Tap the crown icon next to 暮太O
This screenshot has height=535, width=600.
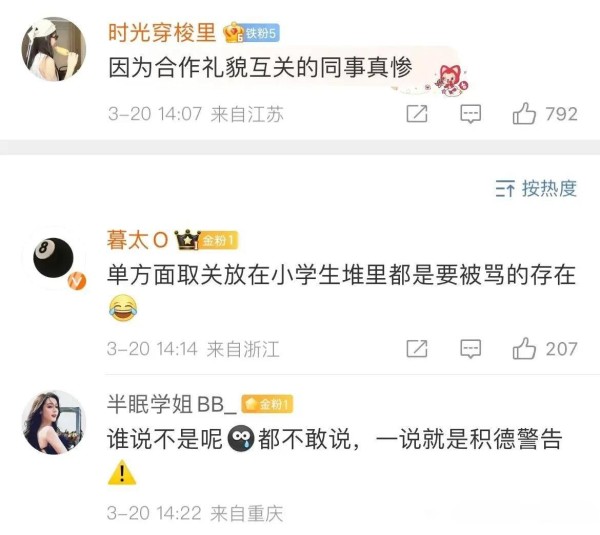point(187,240)
